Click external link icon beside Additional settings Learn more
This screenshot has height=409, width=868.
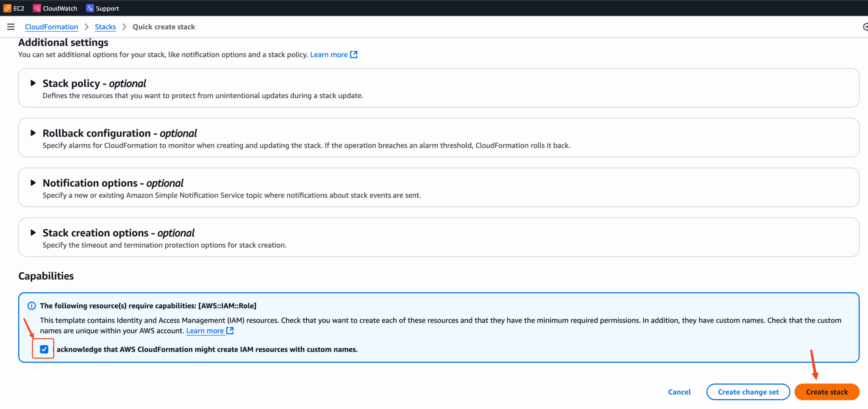tap(354, 55)
